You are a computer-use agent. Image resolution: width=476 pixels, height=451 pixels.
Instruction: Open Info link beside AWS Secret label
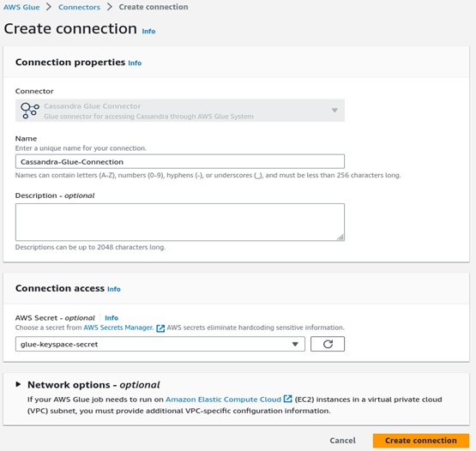111,318
